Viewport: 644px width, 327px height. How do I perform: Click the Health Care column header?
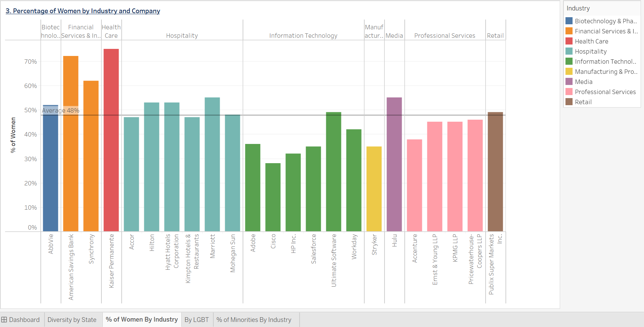coord(111,31)
